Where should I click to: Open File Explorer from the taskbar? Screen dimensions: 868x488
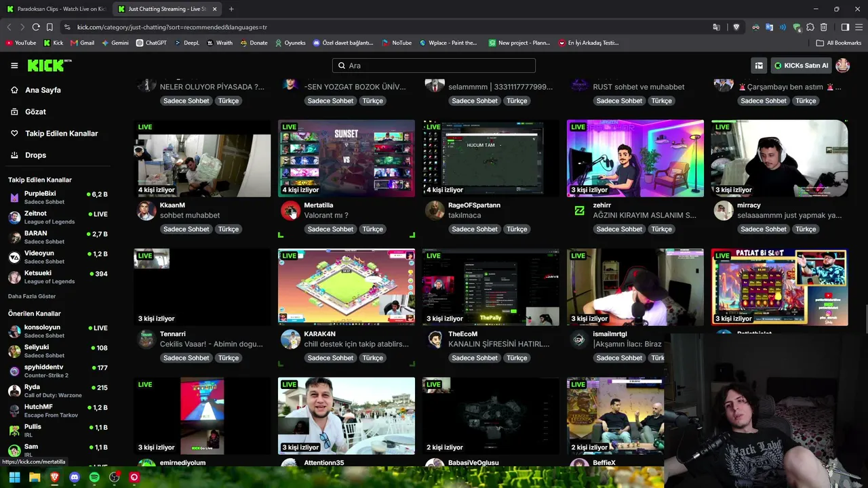[x=35, y=477]
